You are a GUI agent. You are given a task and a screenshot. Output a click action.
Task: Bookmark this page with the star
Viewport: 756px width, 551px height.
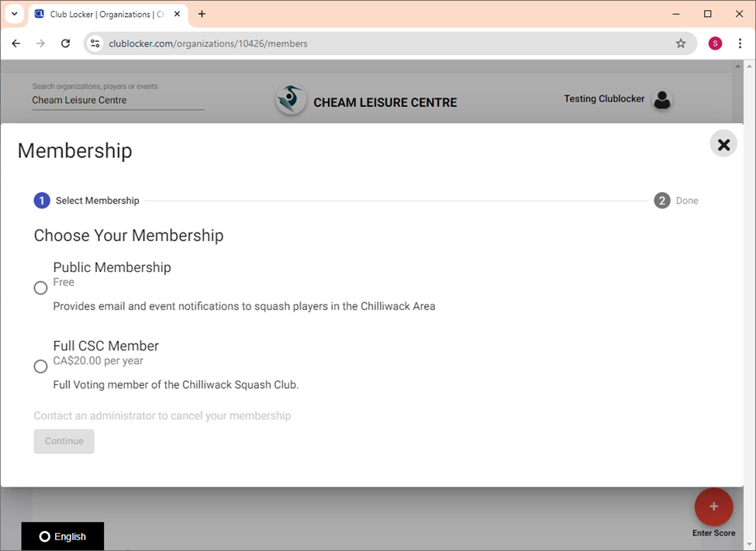point(680,43)
